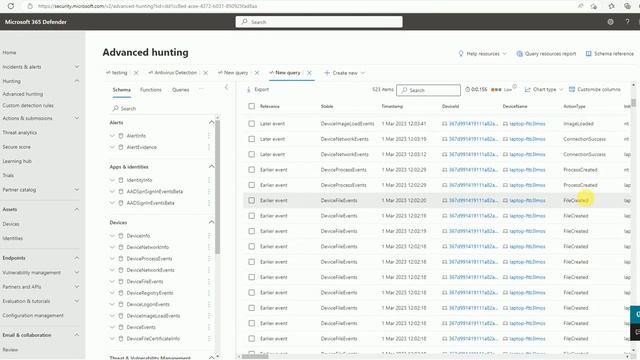Select checkbox of first ProcessCreated row
Viewport: 640px width, 360px height.
(251, 170)
